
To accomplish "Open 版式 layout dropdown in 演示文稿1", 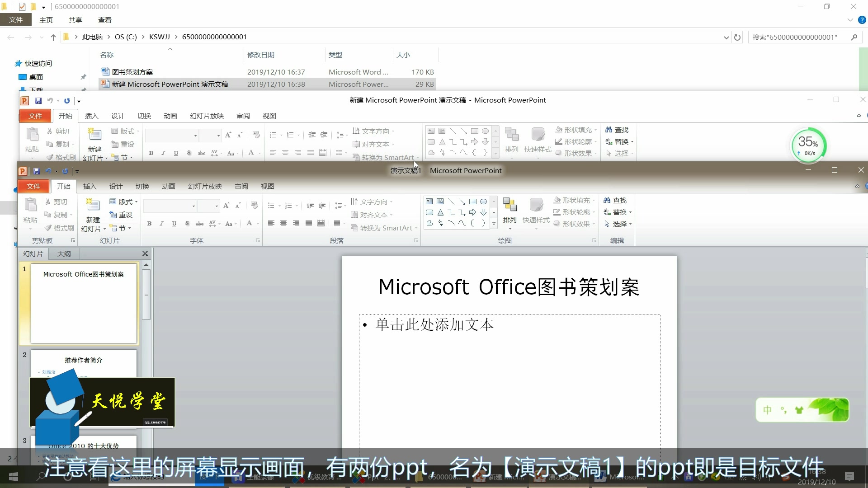I will point(123,202).
